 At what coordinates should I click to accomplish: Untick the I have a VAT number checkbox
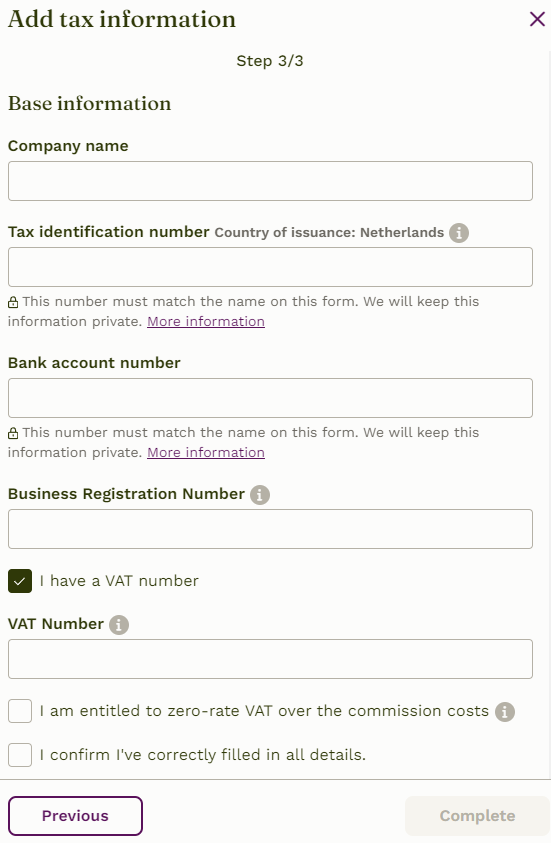(20, 581)
